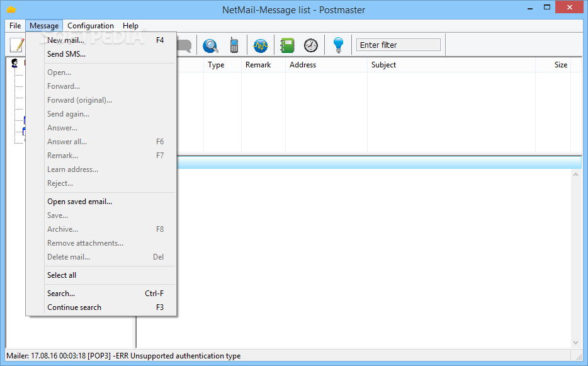This screenshot has width=588, height=366.
Task: Open the Help menu
Action: coord(130,26)
